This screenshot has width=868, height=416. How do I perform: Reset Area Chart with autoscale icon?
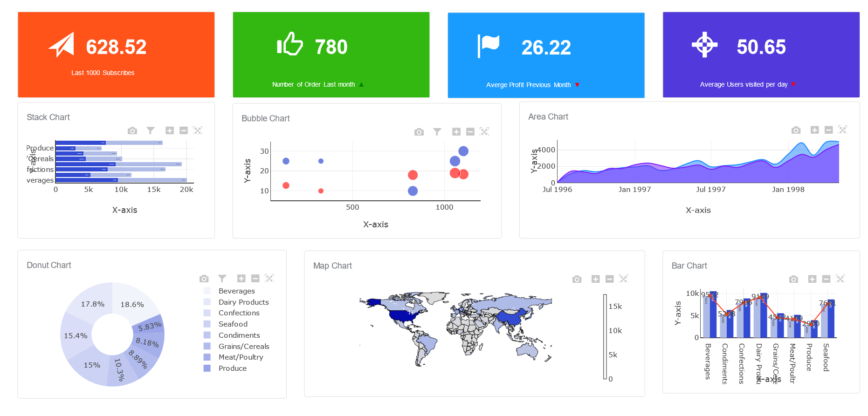click(x=843, y=130)
